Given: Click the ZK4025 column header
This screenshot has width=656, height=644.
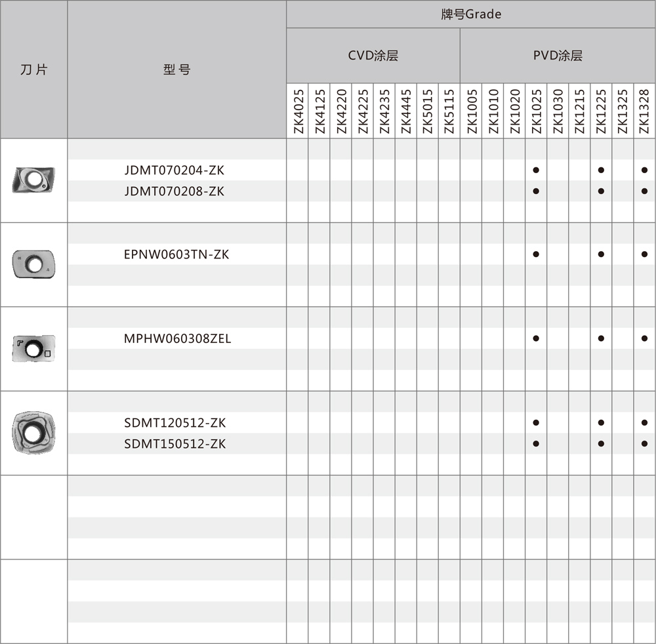Looking at the screenshot, I should [298, 111].
